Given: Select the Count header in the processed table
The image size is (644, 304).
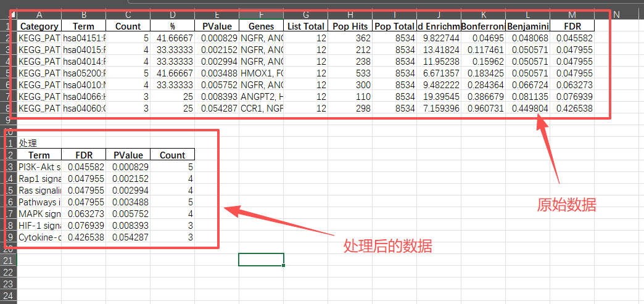Looking at the screenshot, I should point(172,155).
